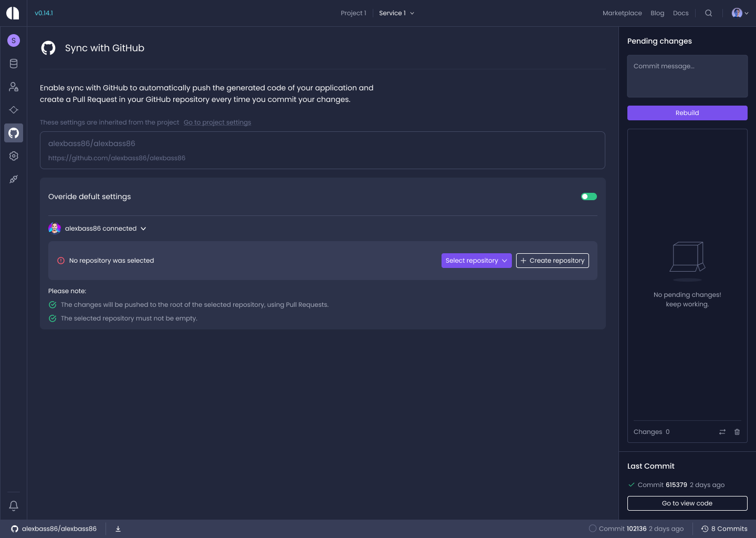
Task: Open the GitHub sync icon in sidebar
Action: (14, 133)
